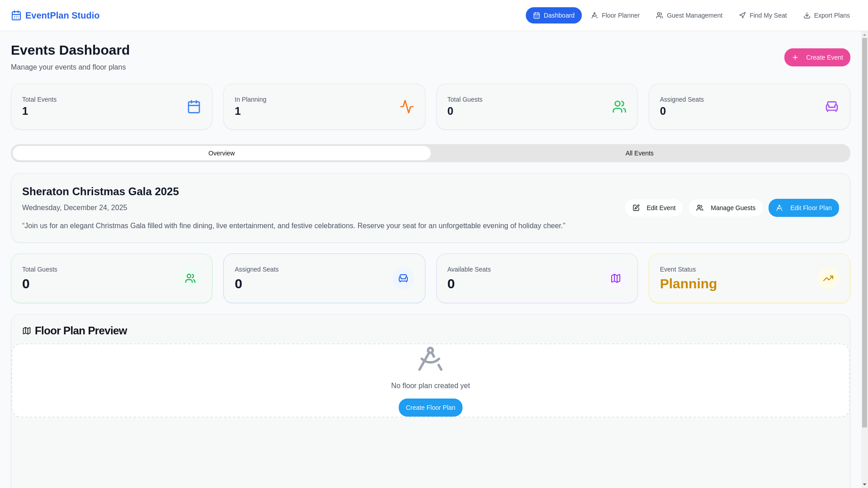The height and width of the screenshot is (488, 868).
Task: Click the navigation arrow icon next to Find My Seat
Action: pos(742,15)
